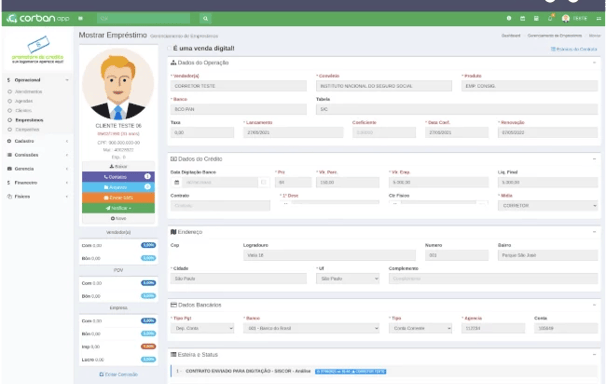The width and height of the screenshot is (606, 384).
Task: Expand the Cadastro menu group
Action: pos(37,141)
